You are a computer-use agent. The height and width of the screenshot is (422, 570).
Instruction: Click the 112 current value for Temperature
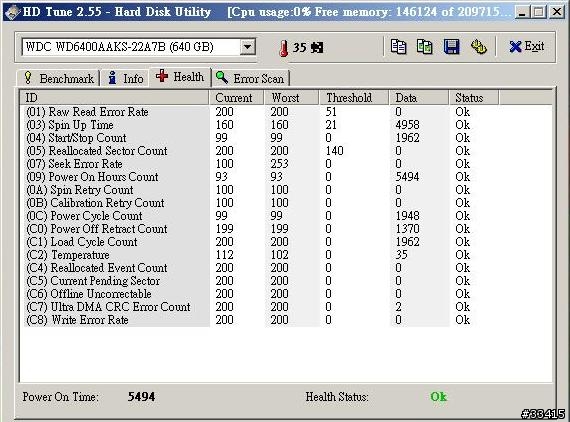pos(224,255)
